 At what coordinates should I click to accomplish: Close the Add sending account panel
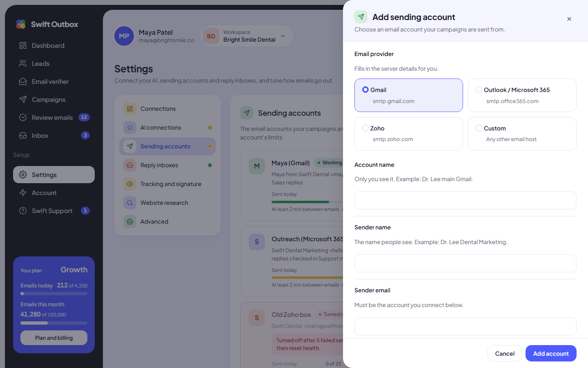coord(569,19)
